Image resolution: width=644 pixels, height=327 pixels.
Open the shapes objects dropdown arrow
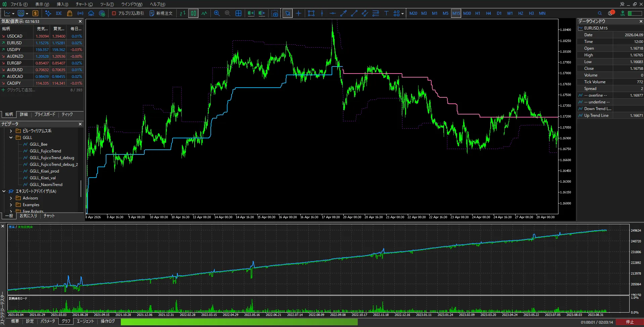(x=402, y=14)
